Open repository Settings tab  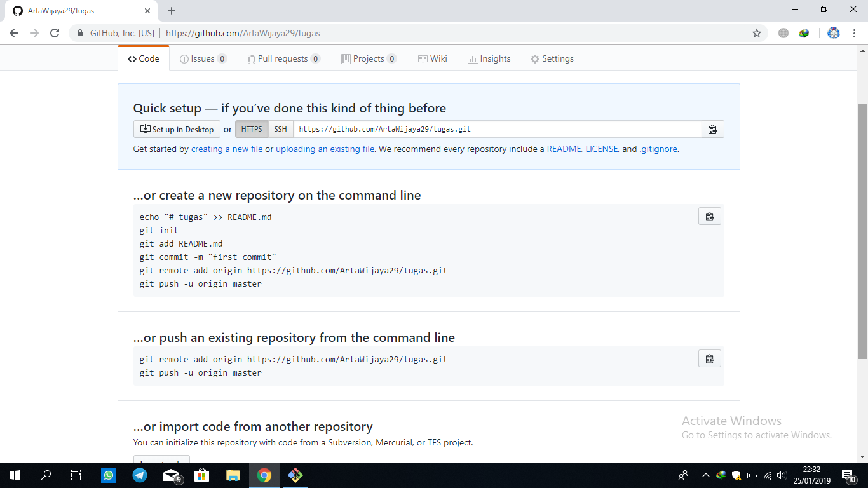pos(552,58)
